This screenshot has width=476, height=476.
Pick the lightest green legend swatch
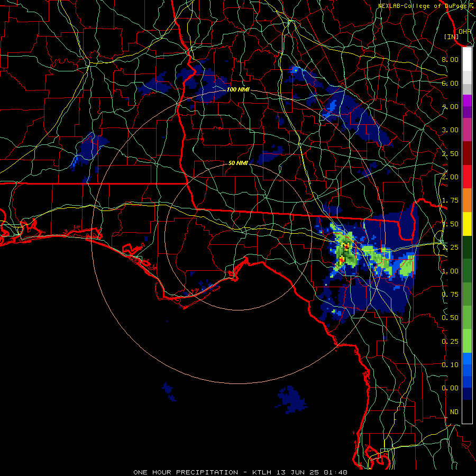[x=467, y=341]
